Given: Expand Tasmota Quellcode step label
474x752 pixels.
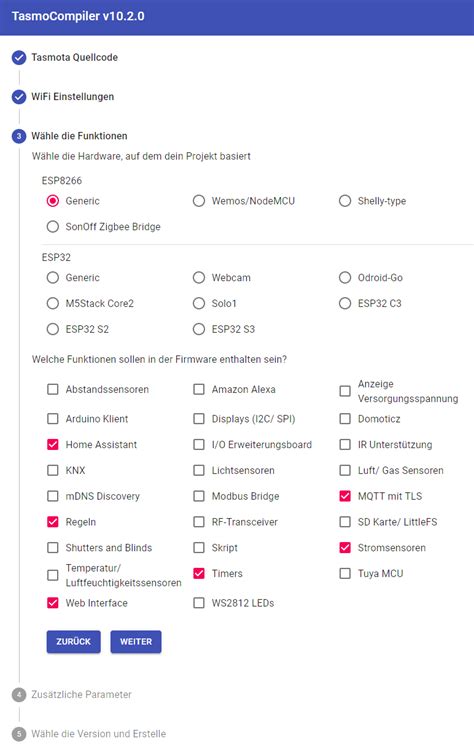Looking at the screenshot, I should (74, 58).
